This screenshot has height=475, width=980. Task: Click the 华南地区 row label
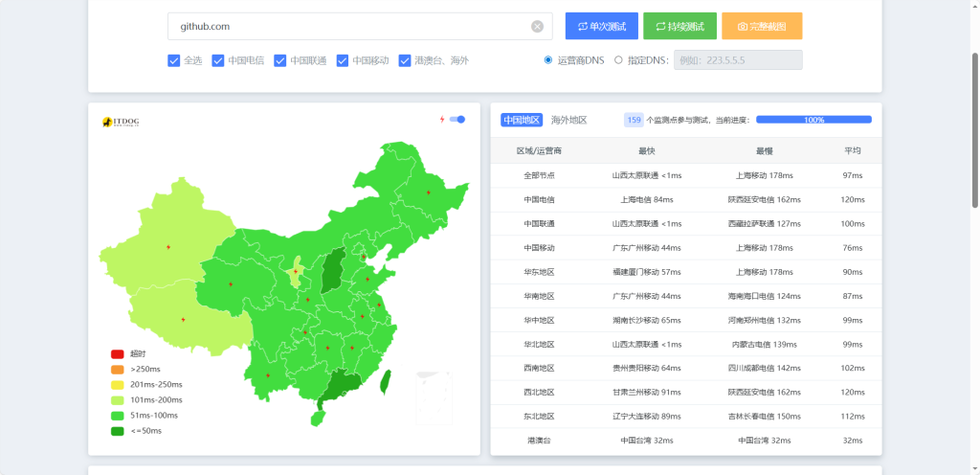(x=540, y=296)
